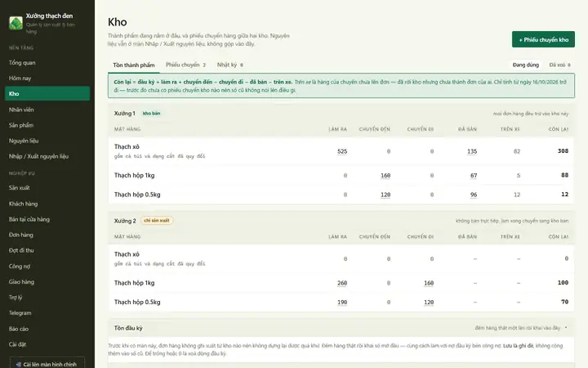The width and height of the screenshot is (588, 368).
Task: Click the install icon beside Cài lên màn hình chính
Action: [18, 364]
